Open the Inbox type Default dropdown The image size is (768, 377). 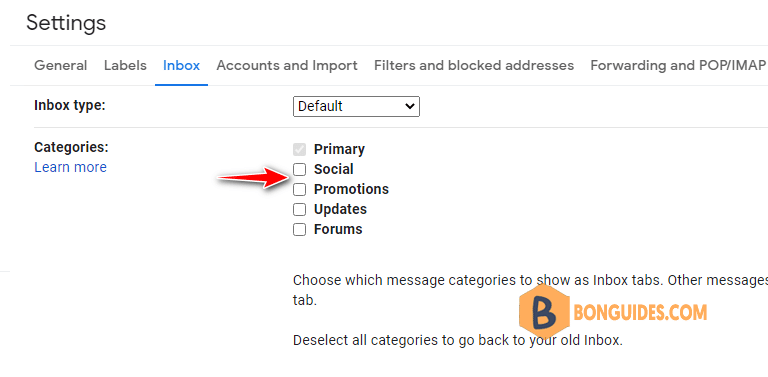click(356, 106)
